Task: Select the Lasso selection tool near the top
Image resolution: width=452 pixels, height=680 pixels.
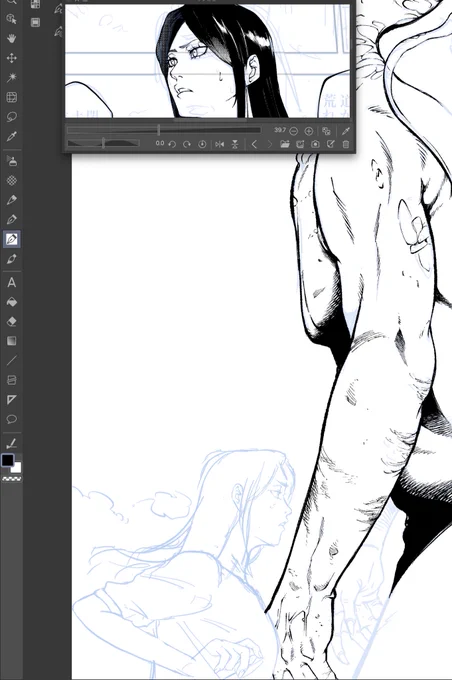Action: pos(12,117)
